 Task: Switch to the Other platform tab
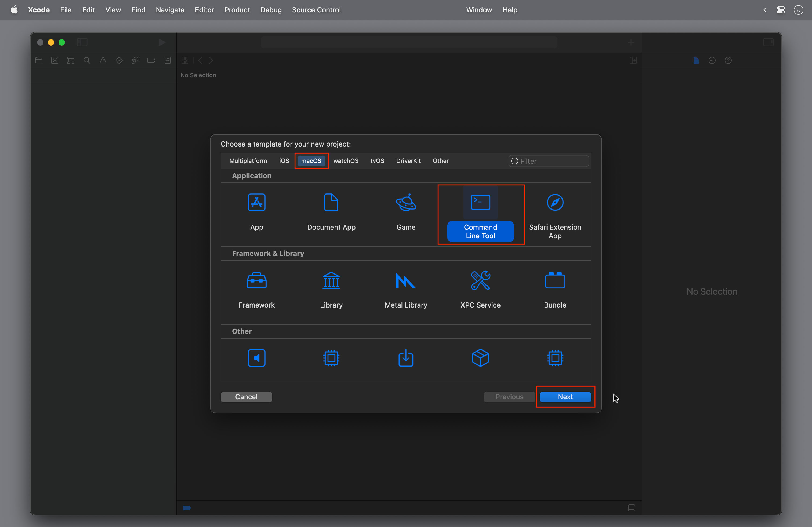click(x=440, y=160)
